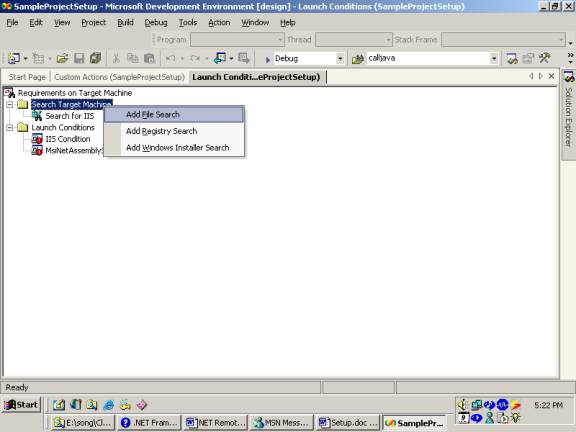This screenshot has width=576, height=432.
Task: Open the Tools menu
Action: [x=188, y=23]
